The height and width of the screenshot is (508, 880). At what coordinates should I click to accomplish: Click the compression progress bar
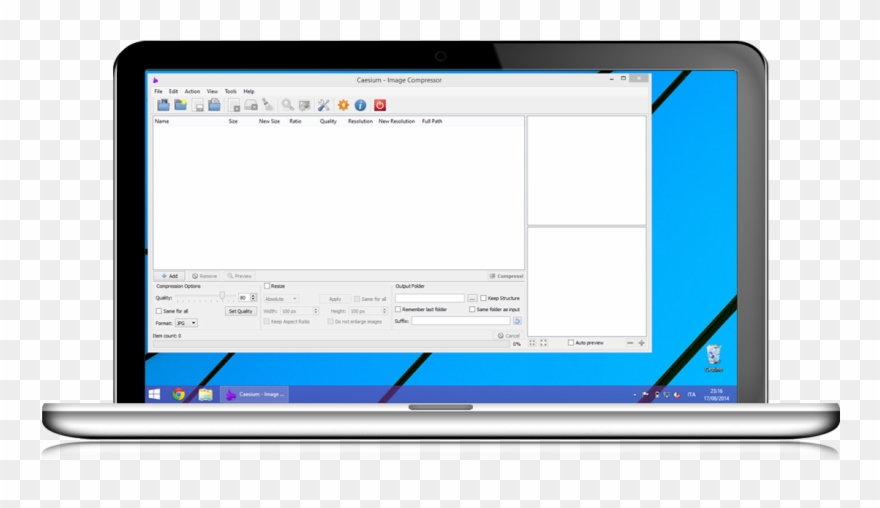(x=331, y=344)
